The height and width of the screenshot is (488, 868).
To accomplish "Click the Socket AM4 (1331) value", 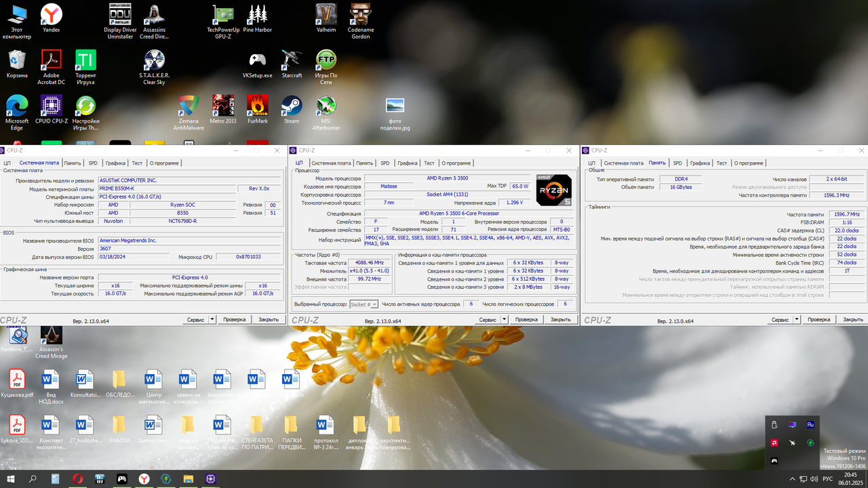I will (x=448, y=195).
